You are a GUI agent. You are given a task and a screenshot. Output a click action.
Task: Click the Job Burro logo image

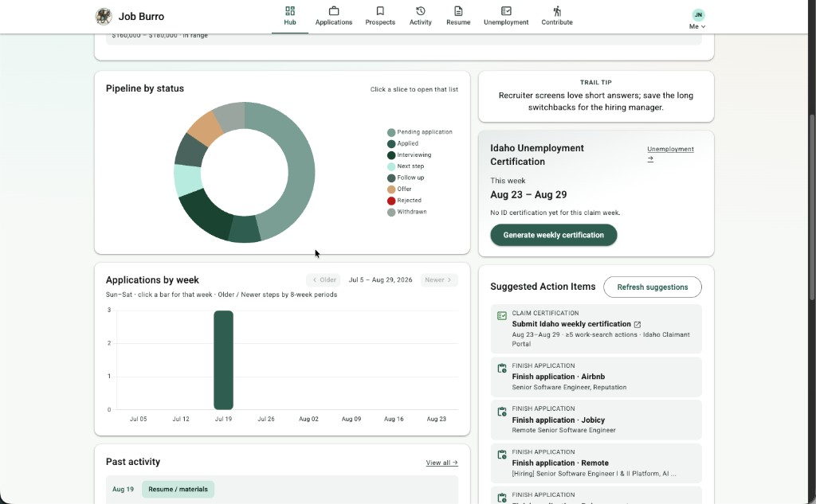point(104,16)
